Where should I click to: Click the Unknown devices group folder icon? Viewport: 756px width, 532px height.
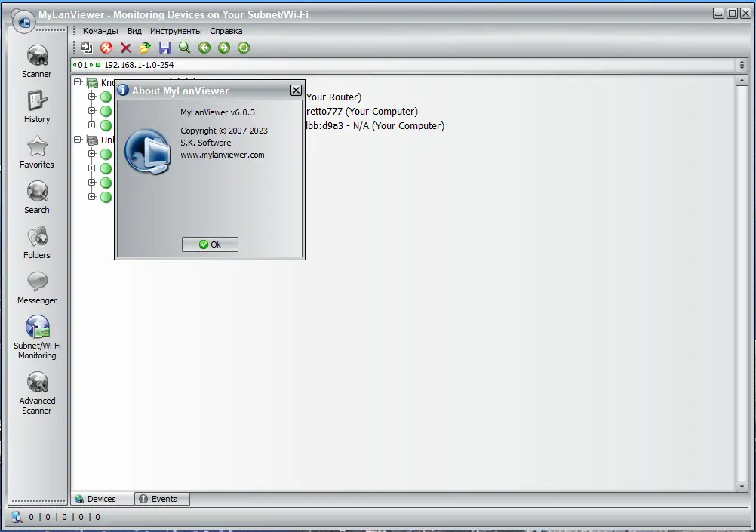point(92,140)
